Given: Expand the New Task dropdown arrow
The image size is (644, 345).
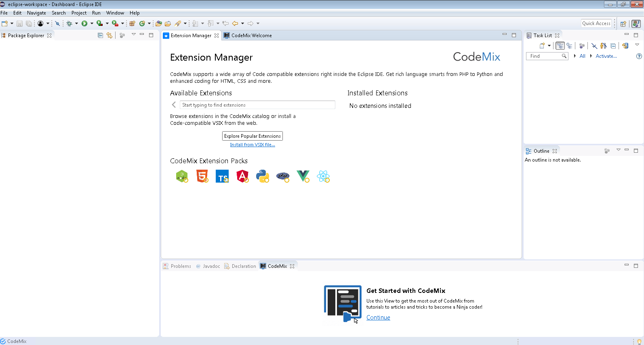Looking at the screenshot, I should [x=549, y=46].
